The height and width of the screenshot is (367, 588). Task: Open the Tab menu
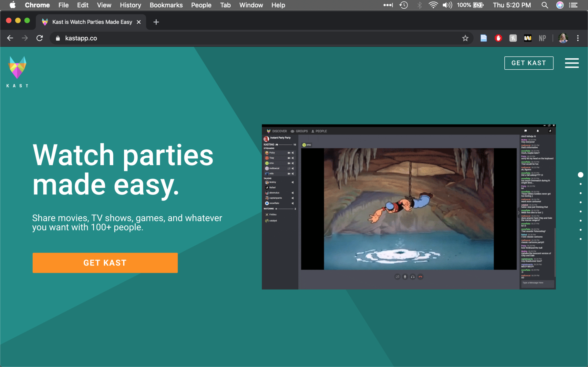[225, 5]
